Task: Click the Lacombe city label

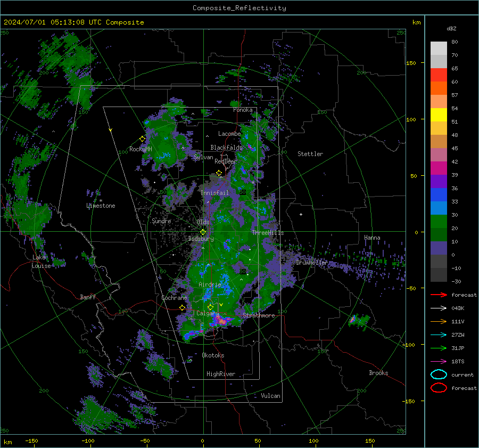Action: click(229, 134)
